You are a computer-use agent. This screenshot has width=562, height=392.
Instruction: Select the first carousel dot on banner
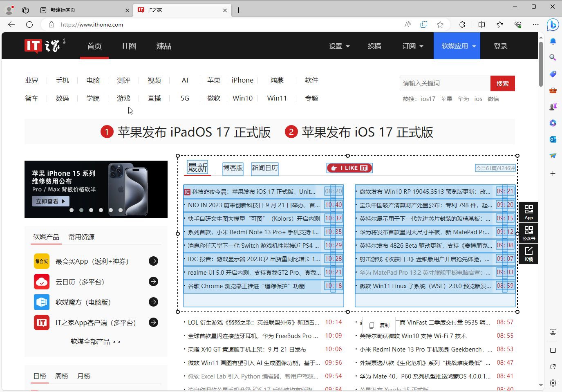coord(72,210)
